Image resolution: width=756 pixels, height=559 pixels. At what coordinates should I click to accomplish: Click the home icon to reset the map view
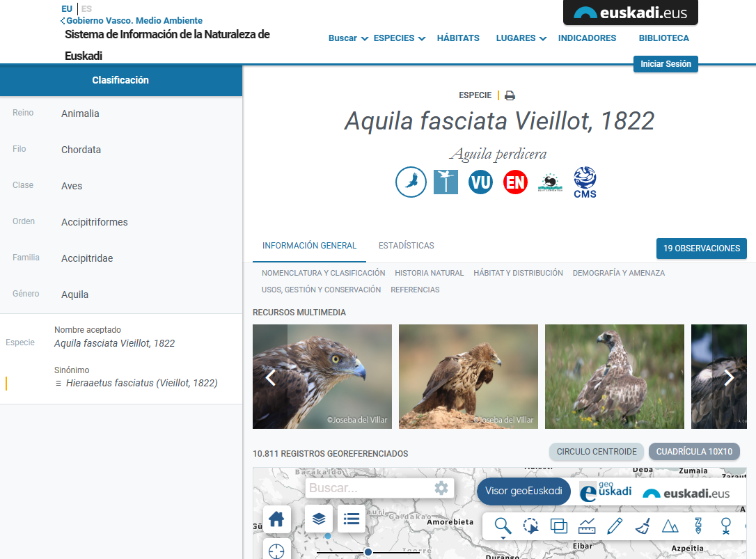click(276, 519)
